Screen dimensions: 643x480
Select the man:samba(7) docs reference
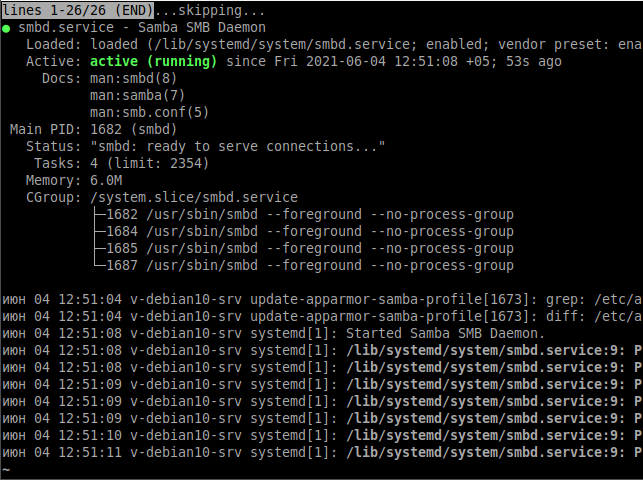(137, 96)
